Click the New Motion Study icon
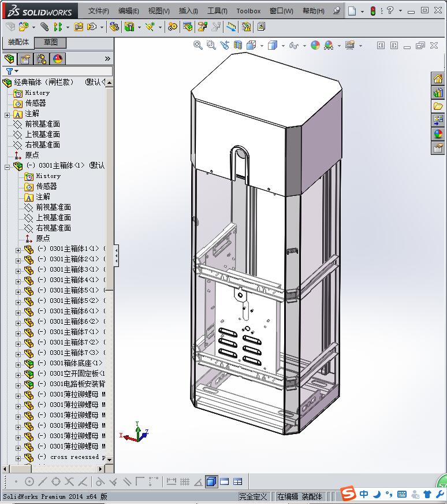 tap(173, 27)
